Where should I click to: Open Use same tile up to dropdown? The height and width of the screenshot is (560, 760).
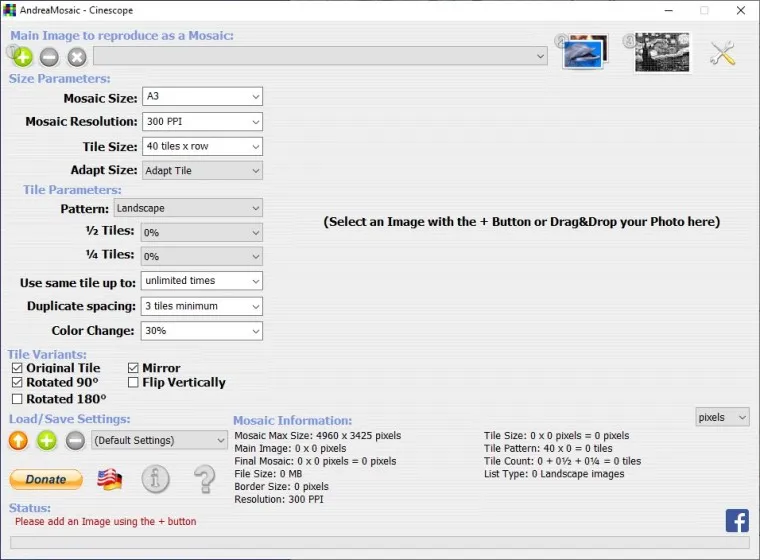click(x=202, y=281)
